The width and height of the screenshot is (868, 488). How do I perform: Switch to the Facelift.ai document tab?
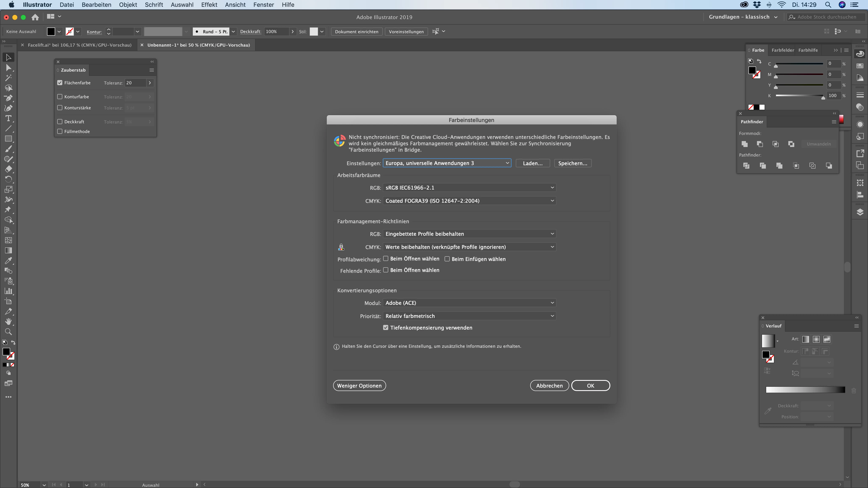[x=79, y=45]
